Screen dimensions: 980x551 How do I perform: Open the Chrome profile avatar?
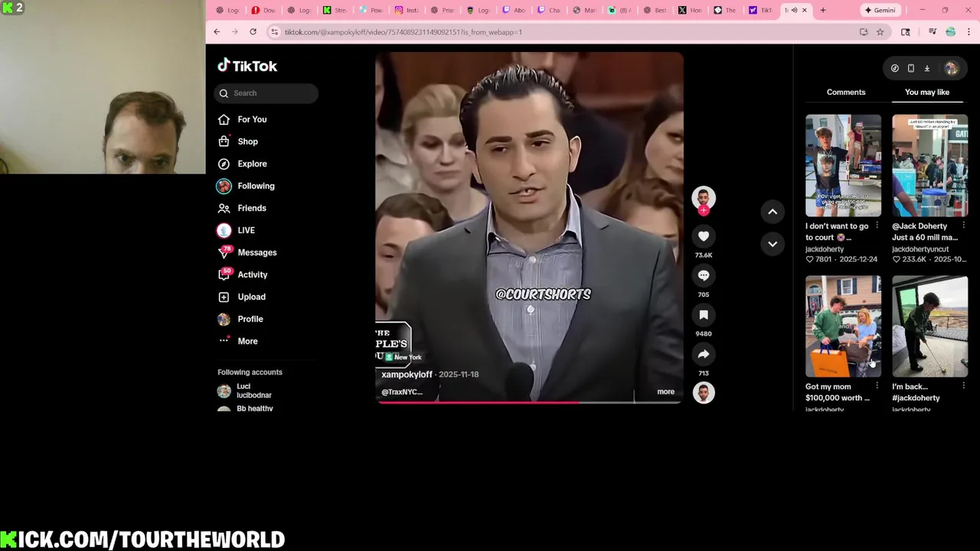tap(950, 32)
